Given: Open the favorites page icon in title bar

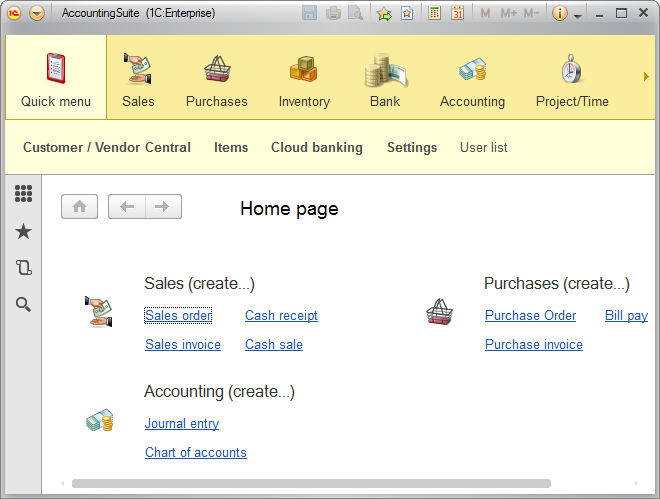Looking at the screenshot, I should click(407, 13).
